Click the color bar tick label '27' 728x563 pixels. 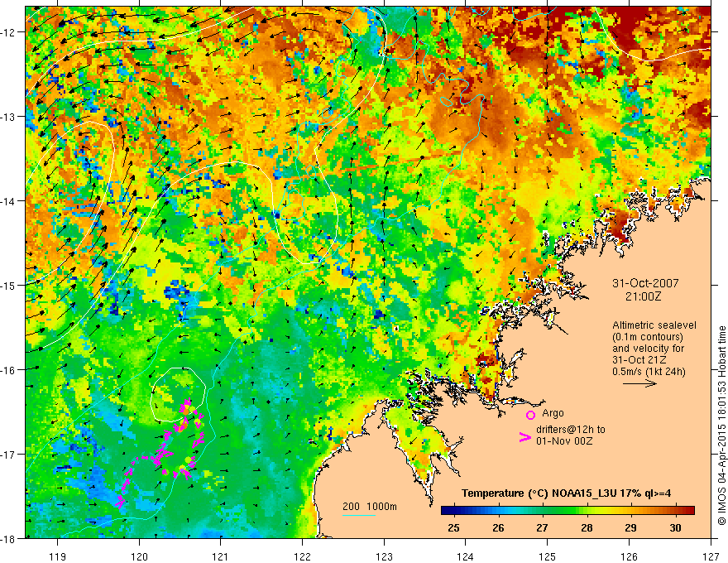(x=543, y=528)
